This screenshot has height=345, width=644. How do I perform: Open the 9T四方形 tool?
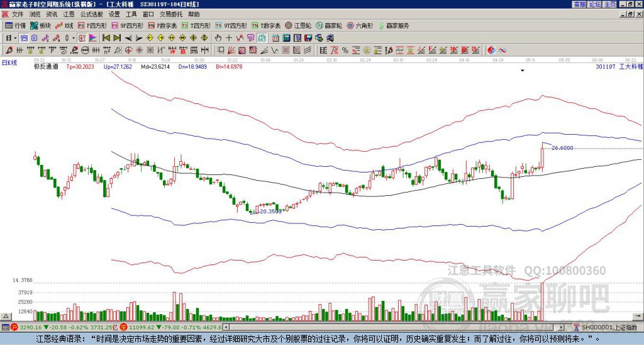pos(231,25)
